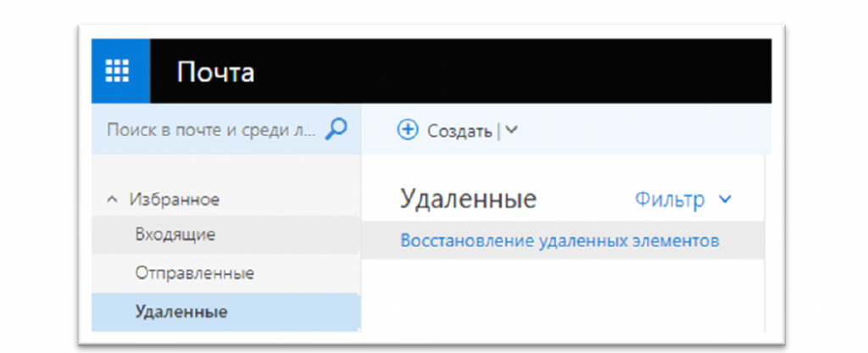The width and height of the screenshot is (868, 353).
Task: Open Восстановление удаленных элементов link
Action: [x=559, y=241]
